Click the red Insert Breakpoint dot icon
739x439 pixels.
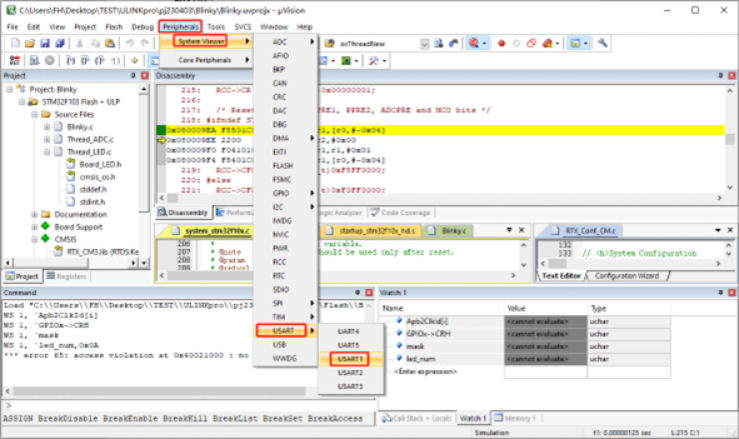click(502, 44)
